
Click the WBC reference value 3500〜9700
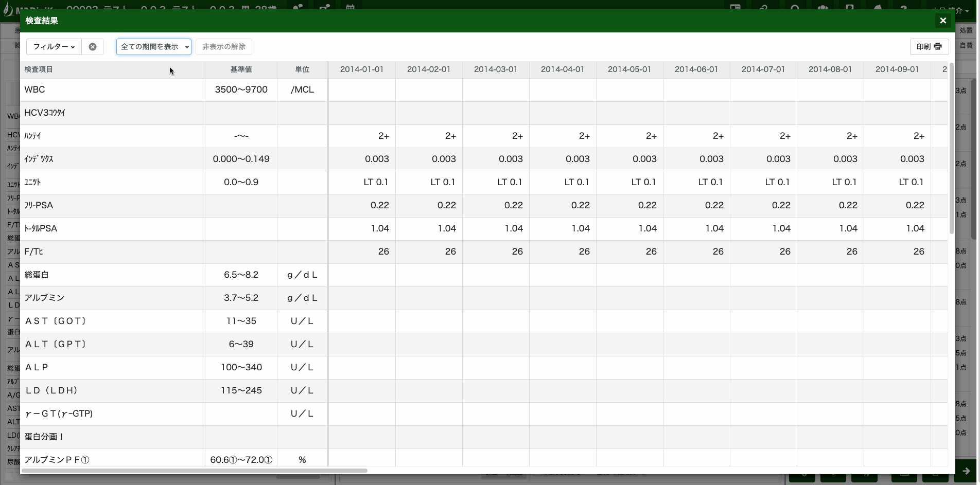(241, 89)
